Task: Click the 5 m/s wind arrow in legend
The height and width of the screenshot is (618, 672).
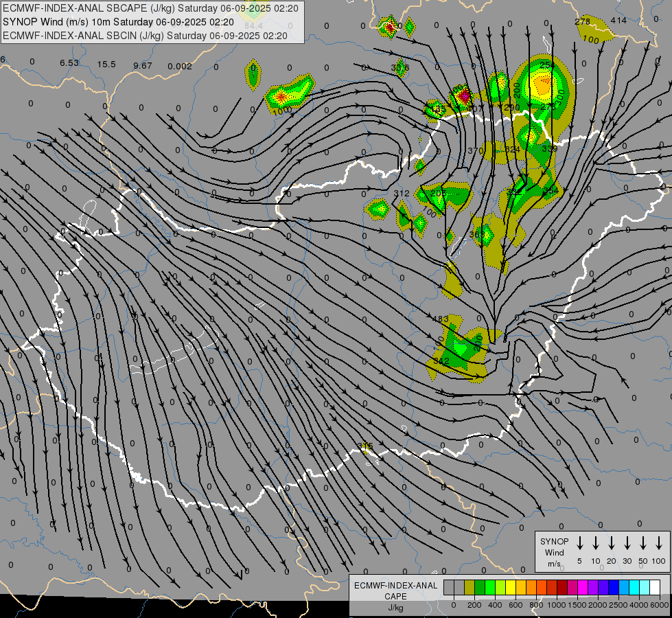Action: (x=579, y=542)
